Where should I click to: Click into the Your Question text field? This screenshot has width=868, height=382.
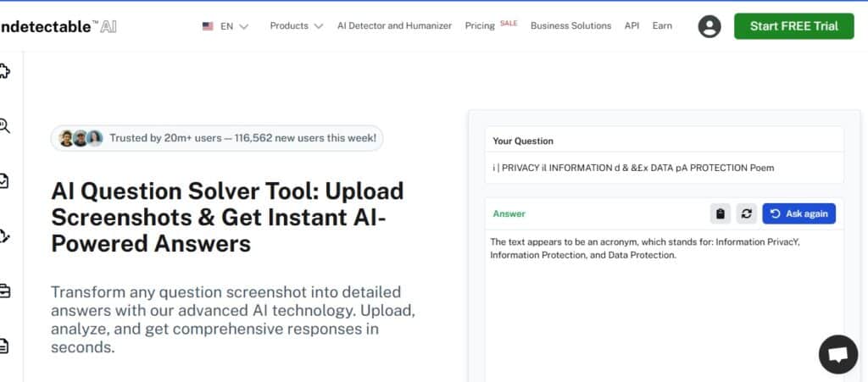click(664, 168)
